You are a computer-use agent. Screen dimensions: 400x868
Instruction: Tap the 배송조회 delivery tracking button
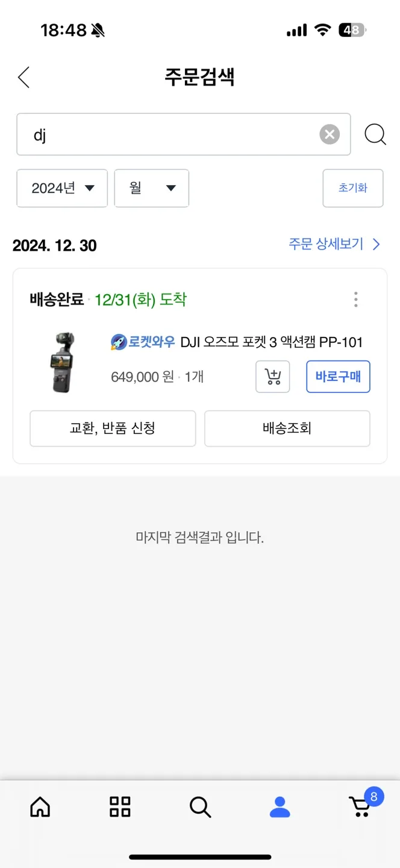[287, 429]
